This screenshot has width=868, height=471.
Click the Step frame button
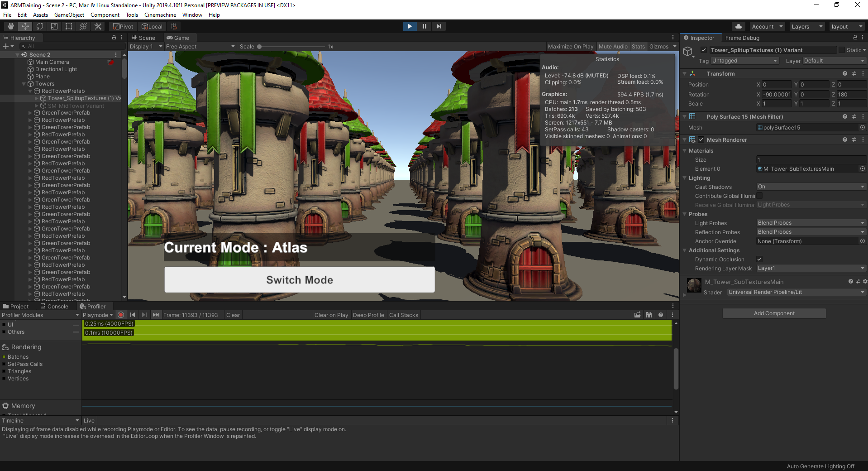coord(439,26)
